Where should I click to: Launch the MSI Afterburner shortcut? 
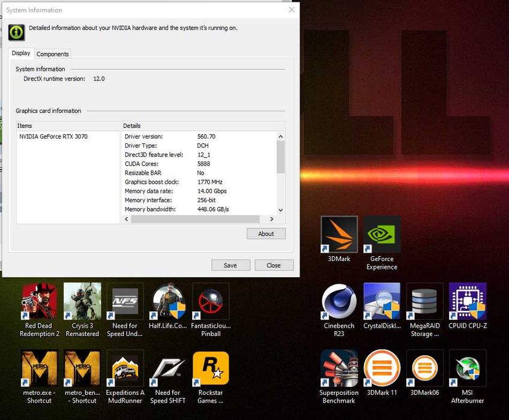point(468,377)
